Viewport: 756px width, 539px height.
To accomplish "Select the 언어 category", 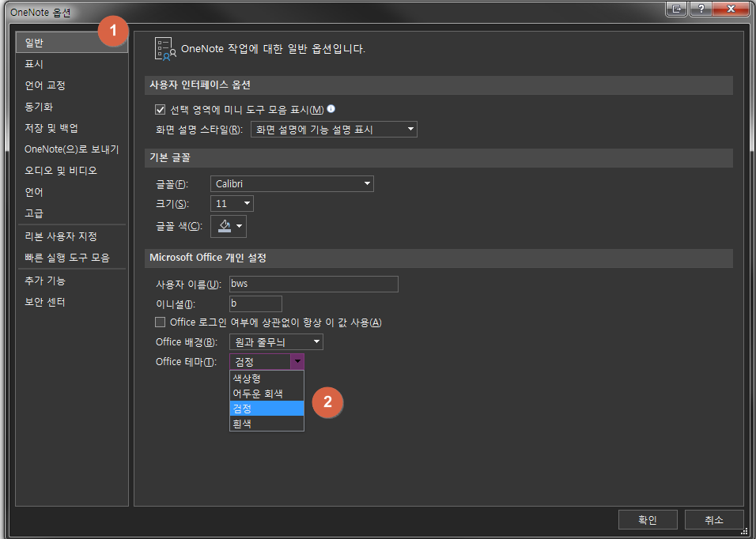I will point(71,192).
